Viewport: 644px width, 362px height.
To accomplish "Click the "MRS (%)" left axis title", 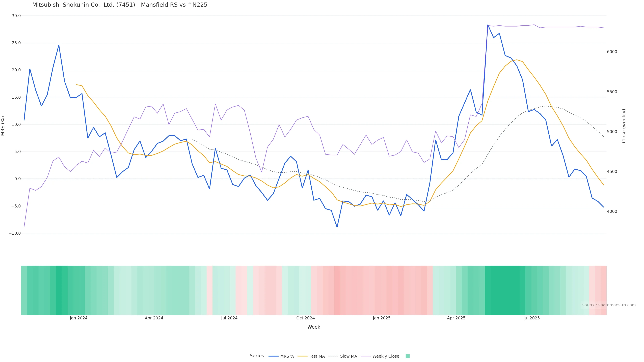I will pos(3,126).
